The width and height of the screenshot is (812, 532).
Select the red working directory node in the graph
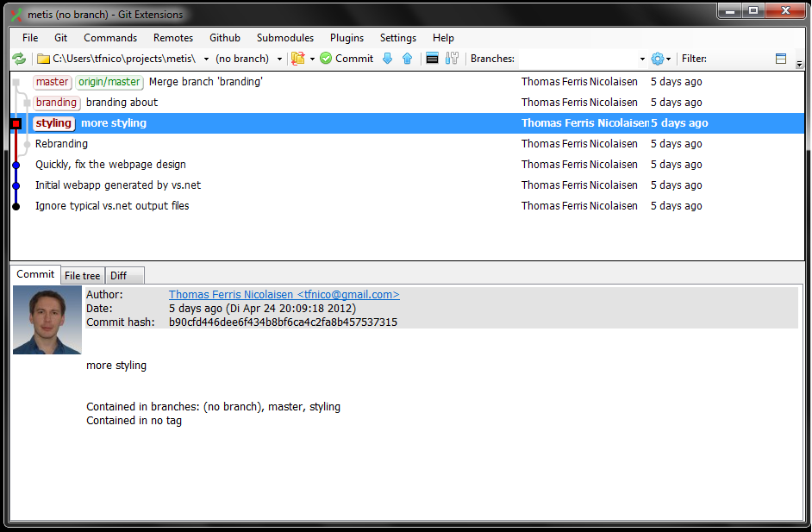(14, 123)
